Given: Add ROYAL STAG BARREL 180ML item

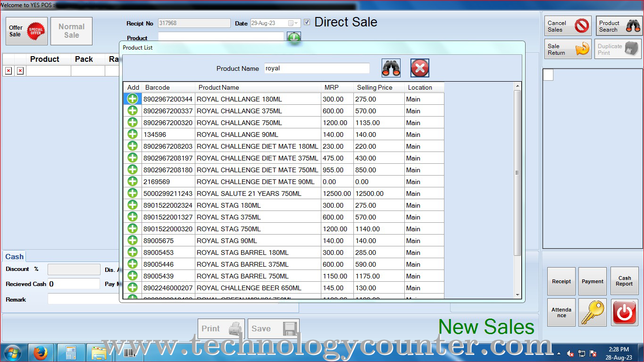Looking at the screenshot, I should tap(133, 253).
